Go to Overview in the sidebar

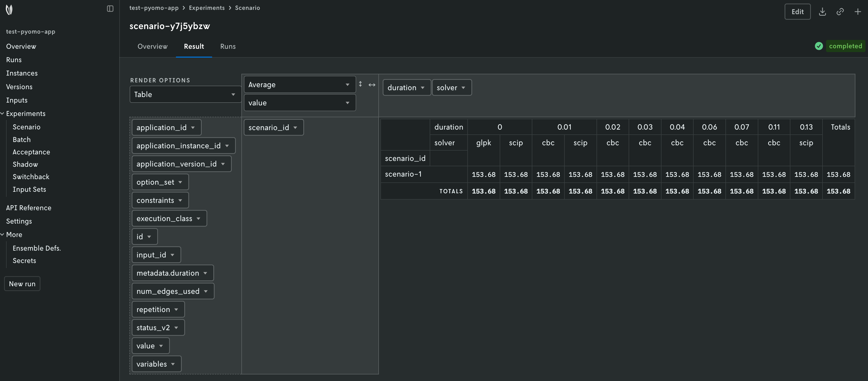click(21, 46)
